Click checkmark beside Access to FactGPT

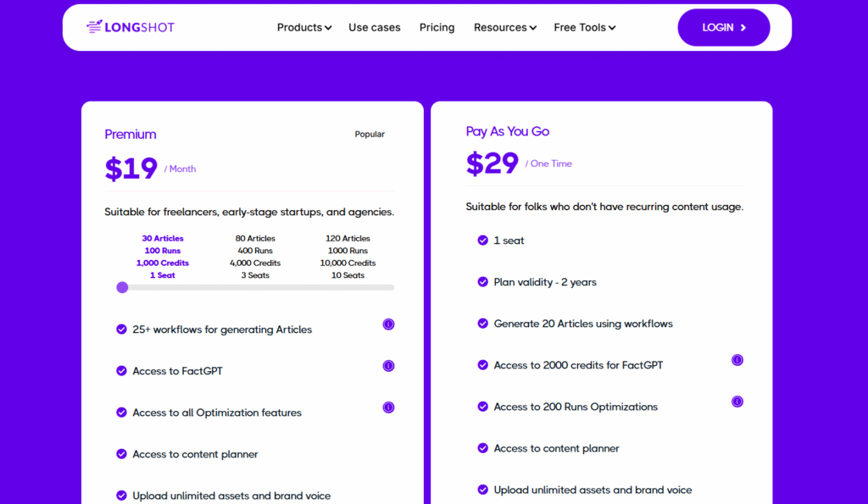121,371
